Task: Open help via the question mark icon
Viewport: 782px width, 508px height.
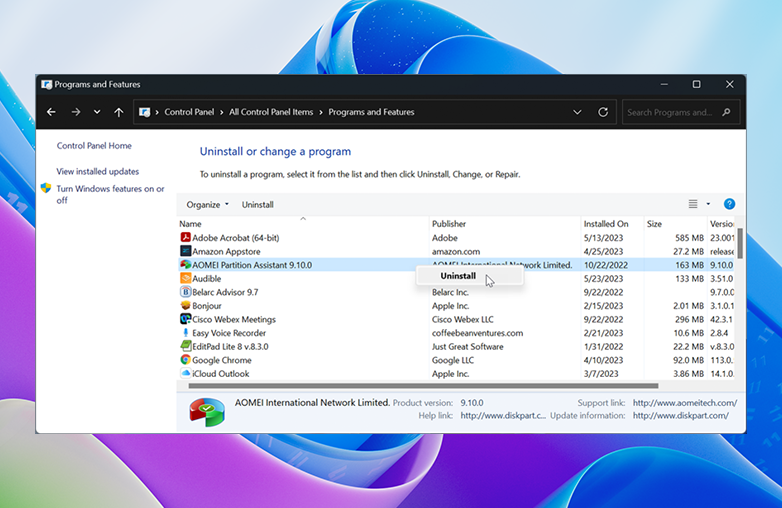Action: point(729,204)
